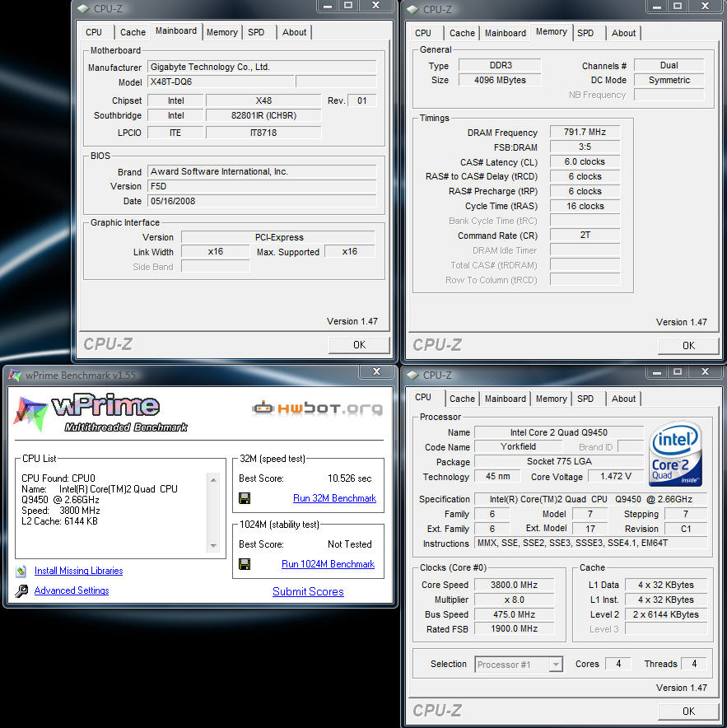727x728 pixels.
Task: Click the Rated FSB value 1900.0 MHz
Action: click(x=515, y=628)
